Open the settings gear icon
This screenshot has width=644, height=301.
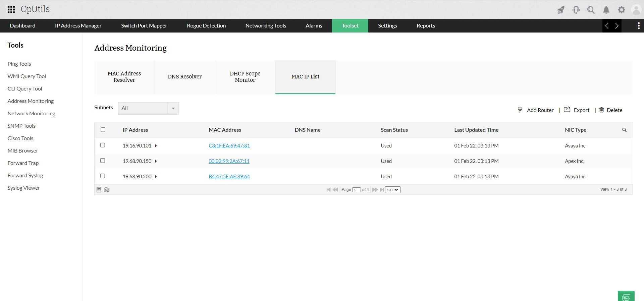coord(622,10)
